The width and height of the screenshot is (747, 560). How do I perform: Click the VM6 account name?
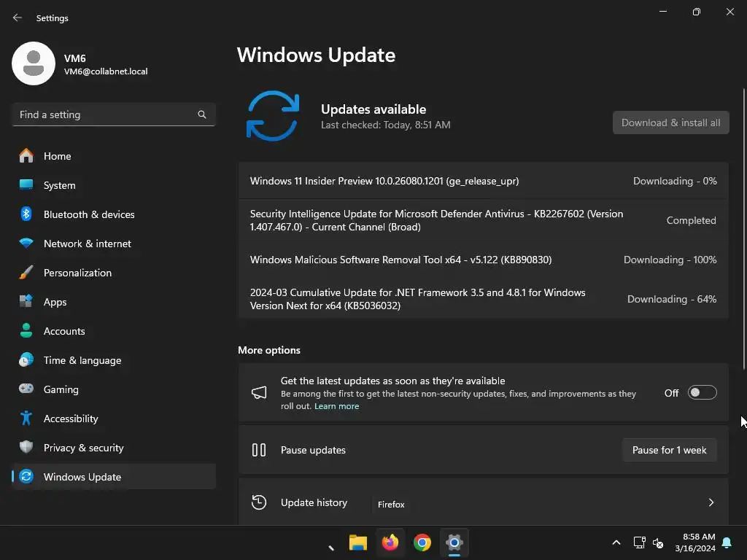point(75,58)
